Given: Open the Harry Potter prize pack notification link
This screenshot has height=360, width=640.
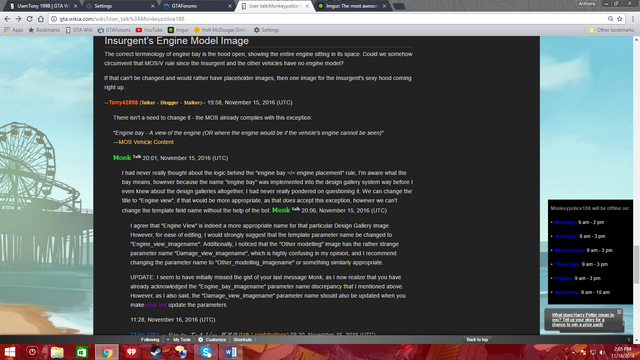Looking at the screenshot, I should click(x=583, y=320).
